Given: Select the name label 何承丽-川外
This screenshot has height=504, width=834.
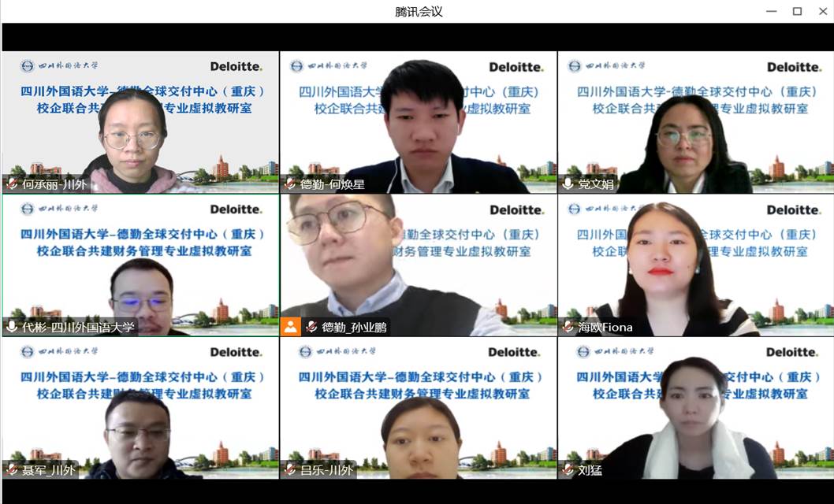Looking at the screenshot, I should pos(54,184).
